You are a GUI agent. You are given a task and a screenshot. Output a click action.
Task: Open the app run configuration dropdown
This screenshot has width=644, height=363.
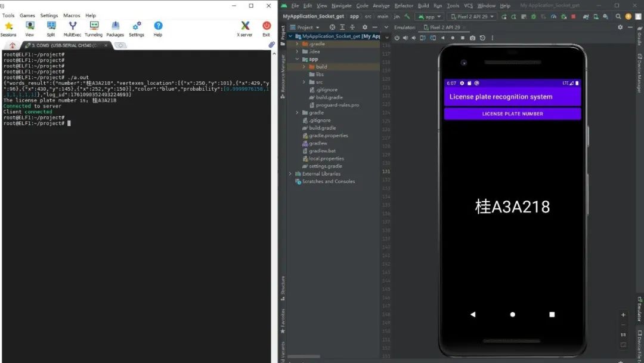pos(429,17)
